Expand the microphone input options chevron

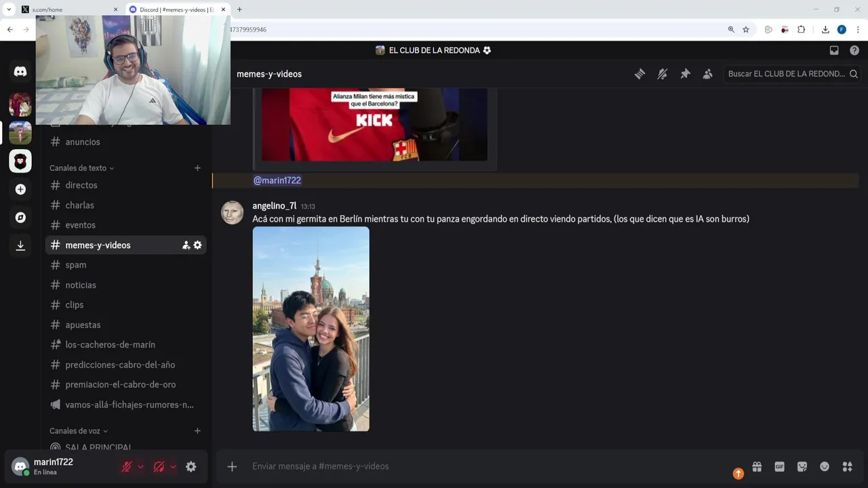(x=140, y=466)
